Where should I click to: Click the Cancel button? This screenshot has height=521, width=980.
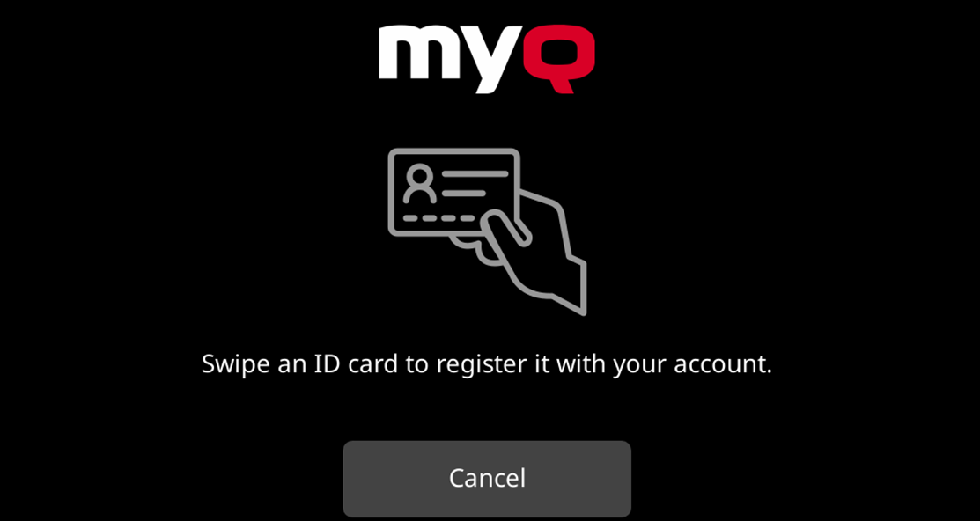(487, 479)
